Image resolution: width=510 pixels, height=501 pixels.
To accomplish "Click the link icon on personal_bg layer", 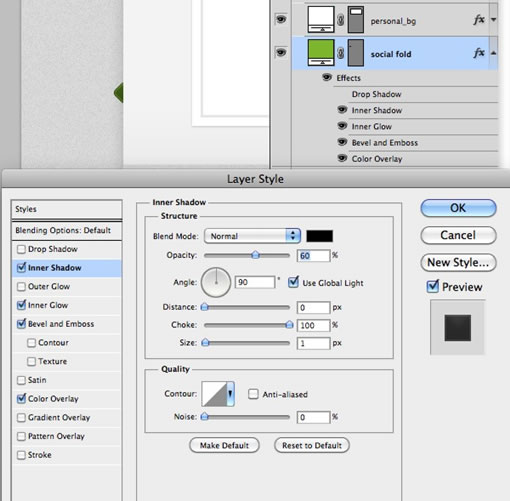I will coord(340,20).
